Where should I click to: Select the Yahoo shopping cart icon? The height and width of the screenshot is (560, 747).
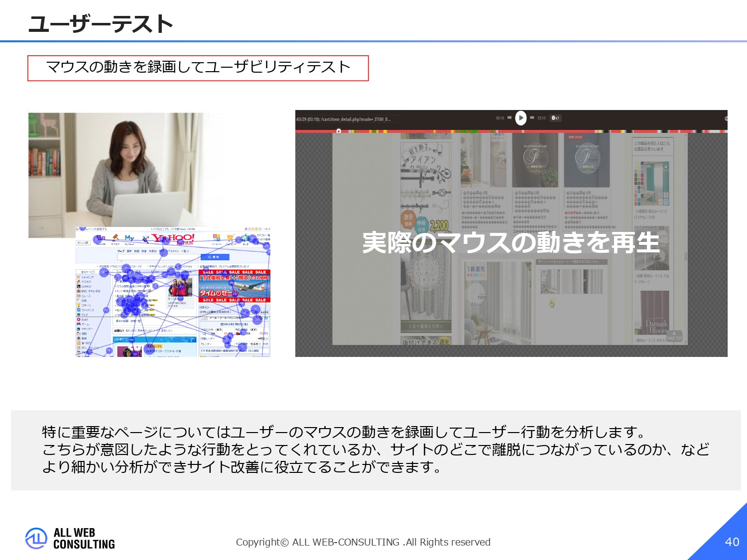pyautogui.click(x=78, y=277)
